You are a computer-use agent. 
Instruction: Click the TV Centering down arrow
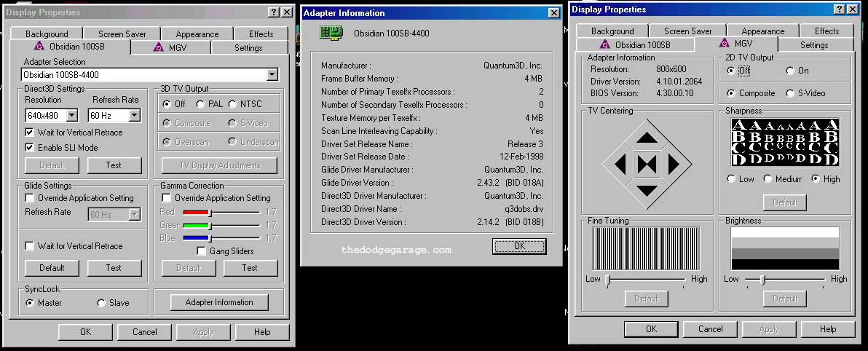(x=647, y=191)
